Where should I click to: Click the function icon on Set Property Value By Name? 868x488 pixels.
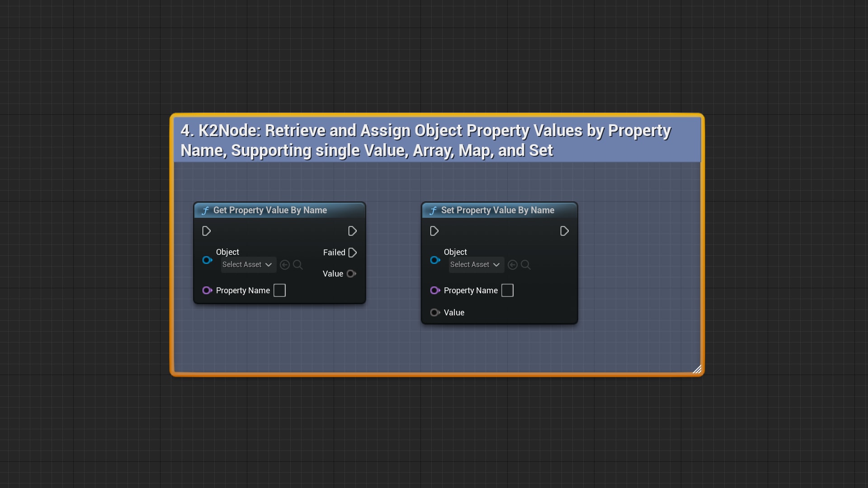click(434, 210)
